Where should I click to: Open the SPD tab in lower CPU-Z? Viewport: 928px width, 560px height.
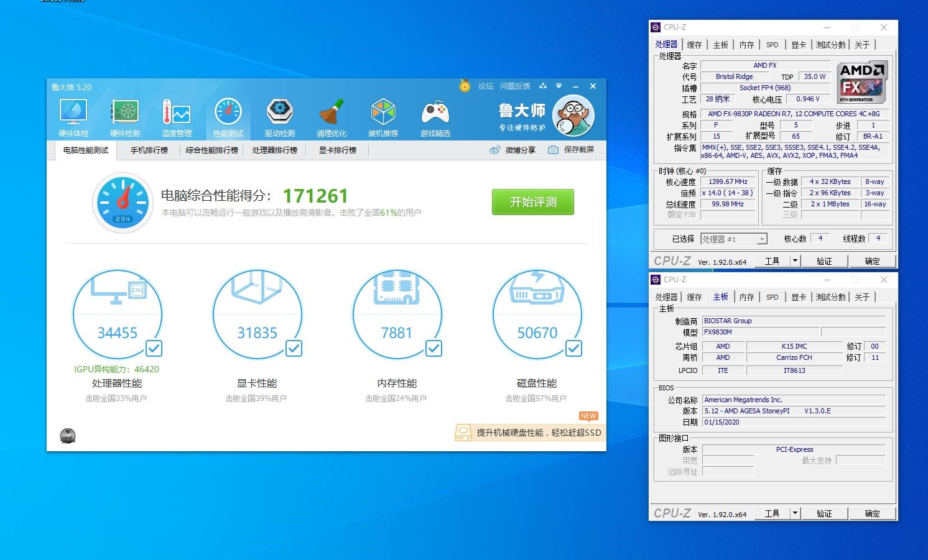click(772, 297)
